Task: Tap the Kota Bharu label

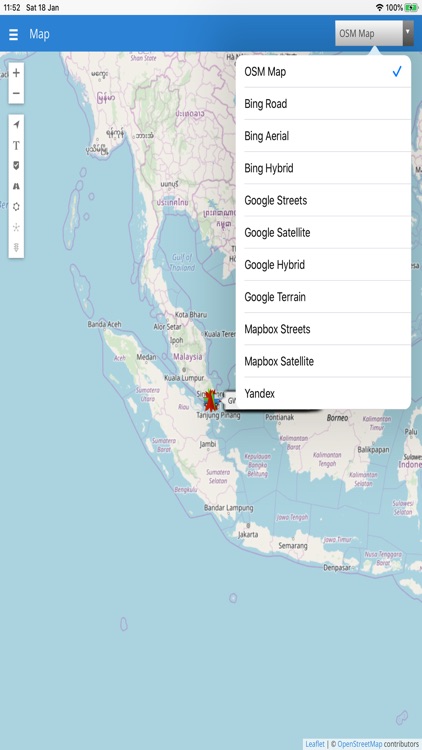Action: tap(191, 315)
